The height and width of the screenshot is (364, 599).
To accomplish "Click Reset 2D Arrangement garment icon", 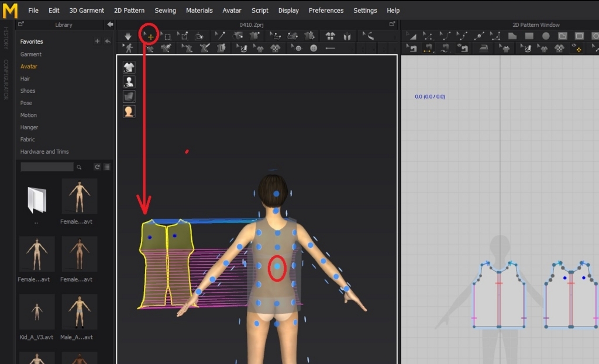I will (331, 36).
